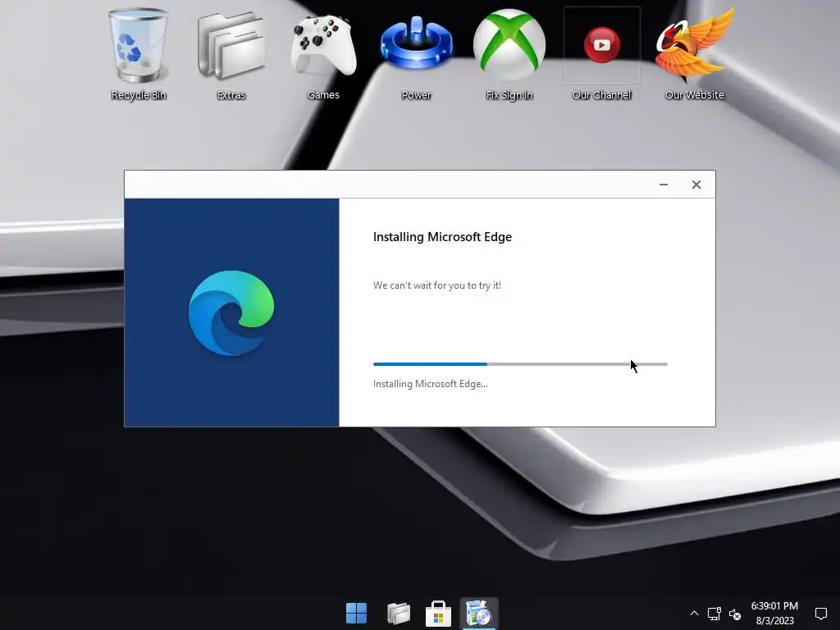Open the Recycle Bin desktop icon

pos(138,53)
